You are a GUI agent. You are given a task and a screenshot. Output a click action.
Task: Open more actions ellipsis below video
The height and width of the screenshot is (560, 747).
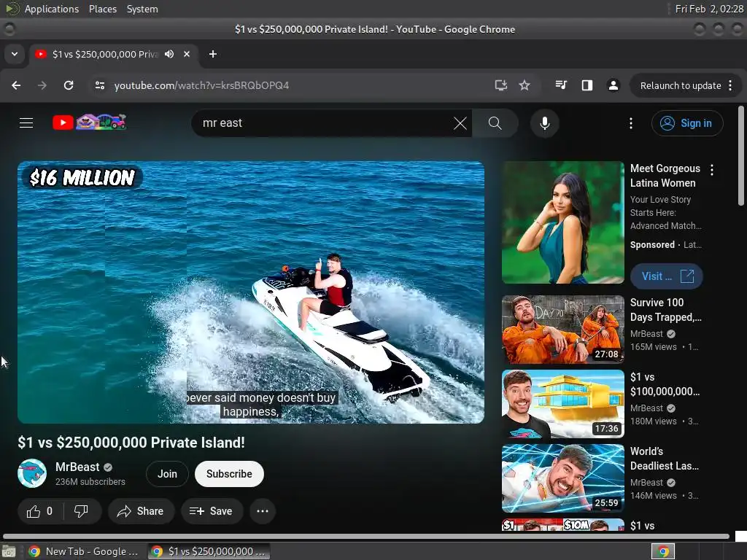point(263,511)
